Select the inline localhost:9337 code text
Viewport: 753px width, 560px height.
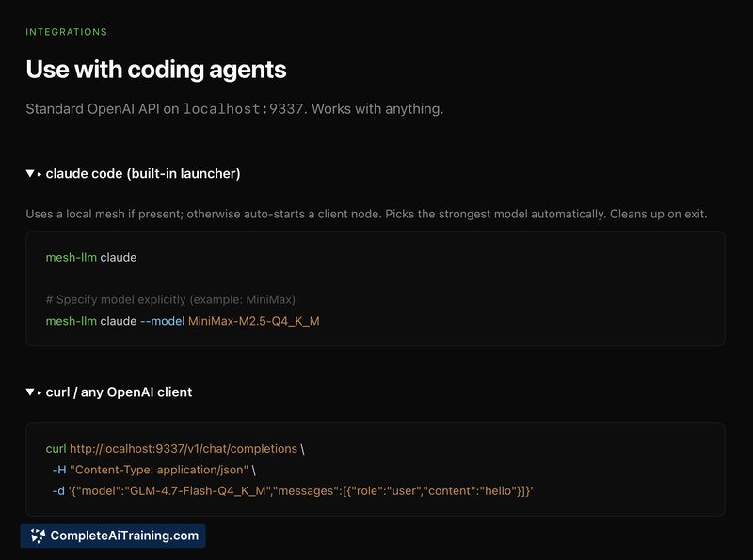243,109
